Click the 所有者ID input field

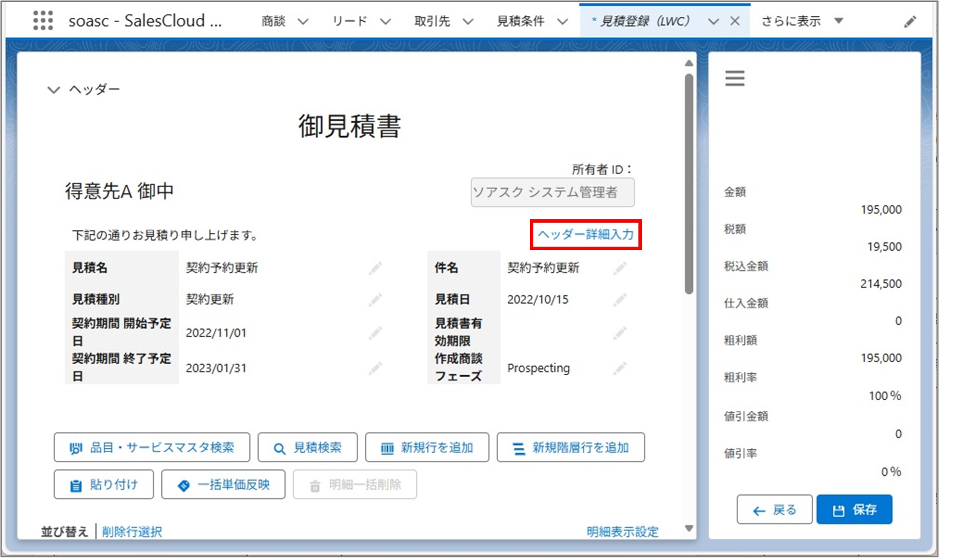(553, 192)
